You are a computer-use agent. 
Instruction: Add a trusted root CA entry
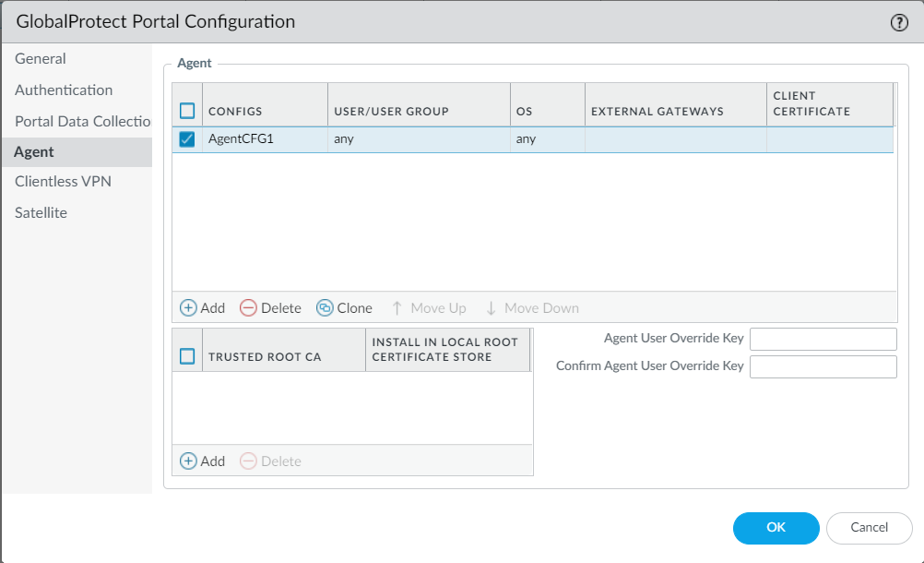(x=202, y=461)
